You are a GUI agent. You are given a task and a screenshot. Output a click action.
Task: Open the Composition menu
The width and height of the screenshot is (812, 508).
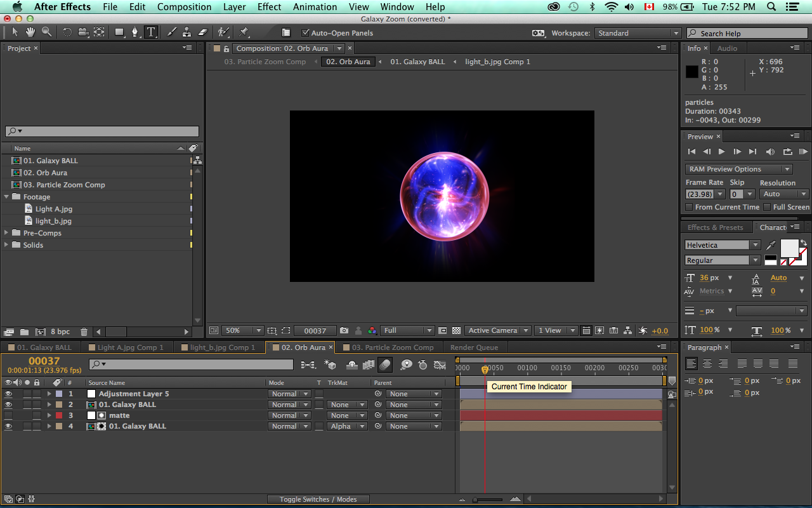tap(185, 7)
